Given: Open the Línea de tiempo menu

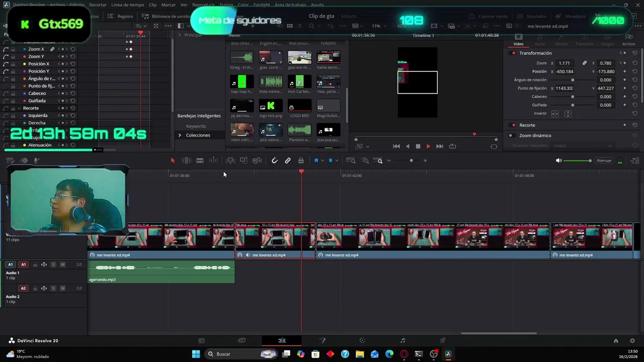Looking at the screenshot, I should [127, 5].
